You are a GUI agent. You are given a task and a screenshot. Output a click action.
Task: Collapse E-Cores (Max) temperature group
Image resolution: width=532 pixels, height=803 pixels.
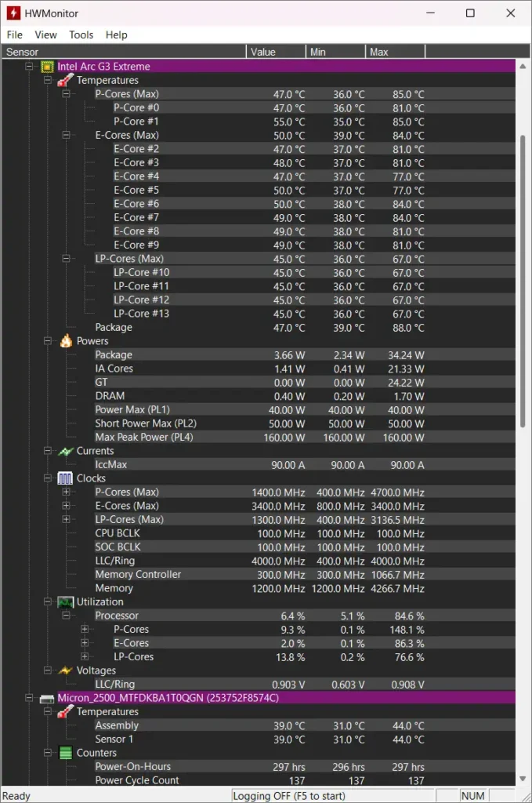click(x=66, y=135)
